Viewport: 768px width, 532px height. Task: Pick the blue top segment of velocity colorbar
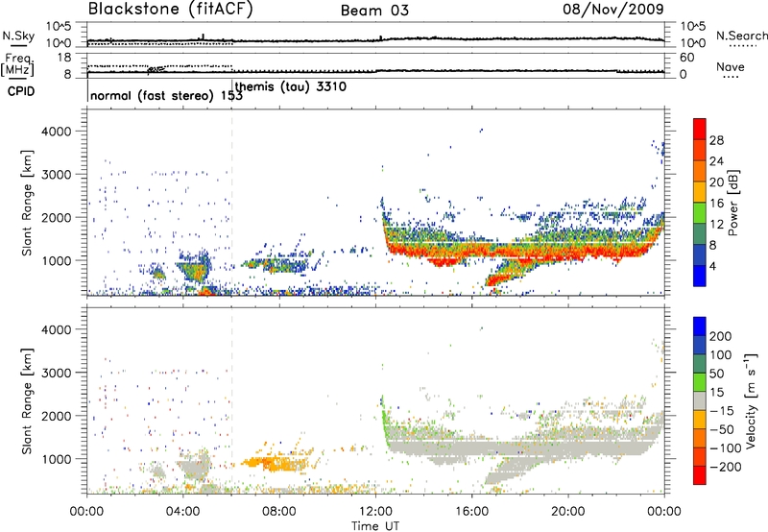[x=700, y=326]
